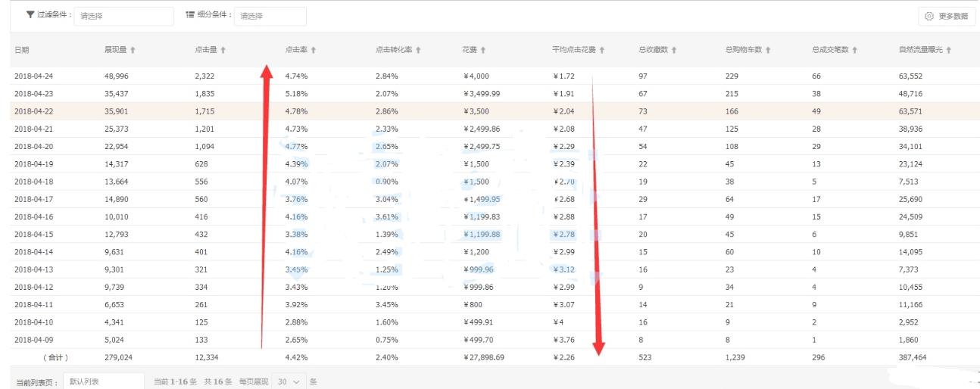Click the total 1,239 cart count

[x=736, y=357]
